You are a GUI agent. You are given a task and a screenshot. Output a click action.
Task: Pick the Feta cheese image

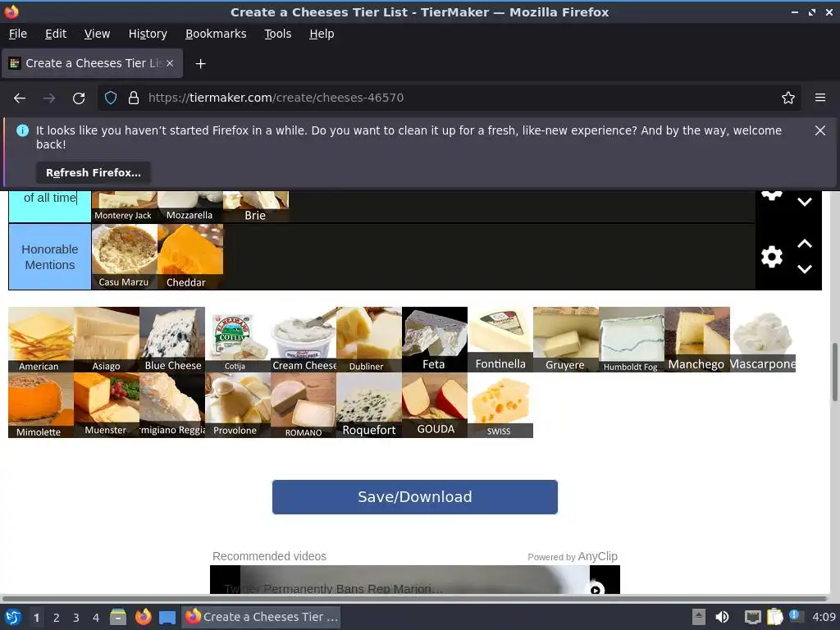coord(435,340)
